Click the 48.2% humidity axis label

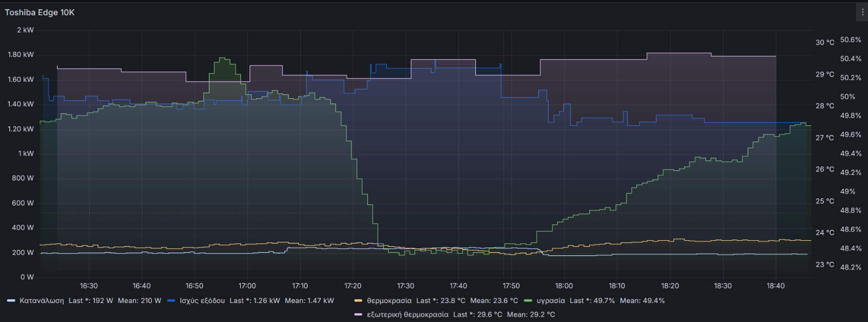(x=851, y=267)
